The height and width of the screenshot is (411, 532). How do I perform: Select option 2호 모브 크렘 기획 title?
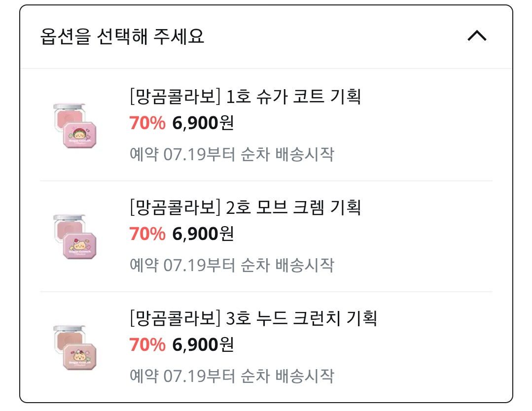pos(246,207)
